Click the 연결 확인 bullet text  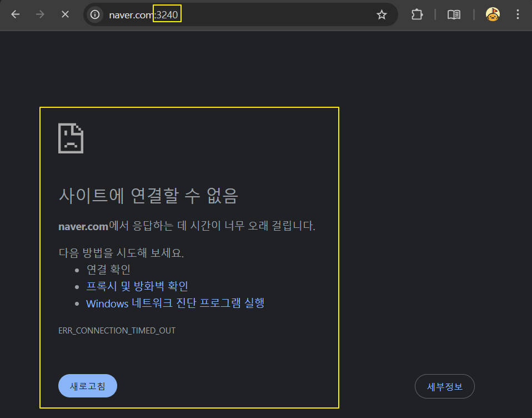click(108, 270)
